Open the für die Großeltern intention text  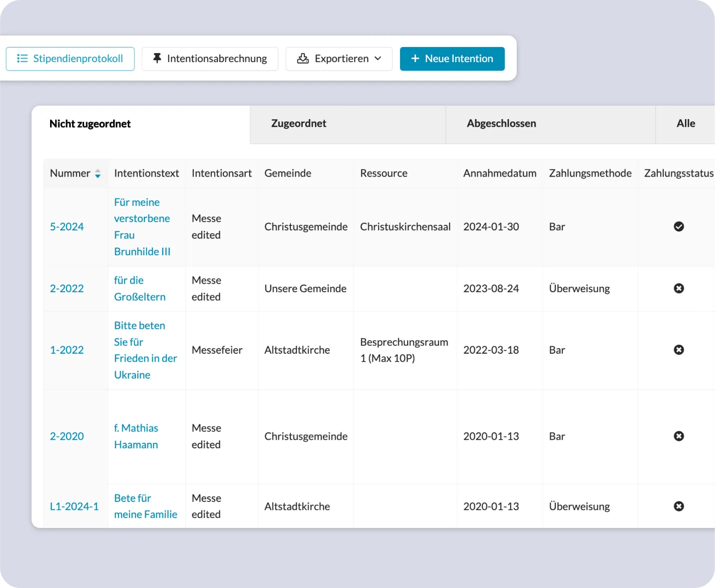tap(140, 288)
